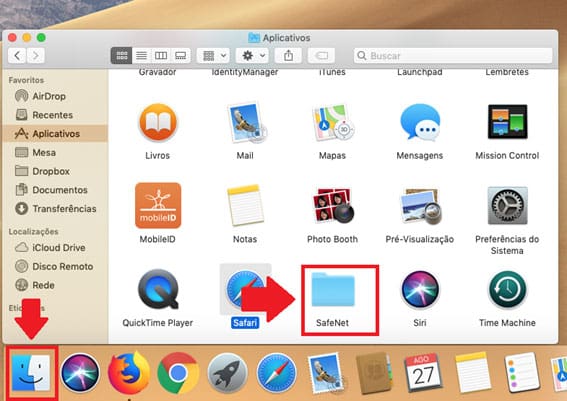Switch to icon view mode

coord(122,56)
